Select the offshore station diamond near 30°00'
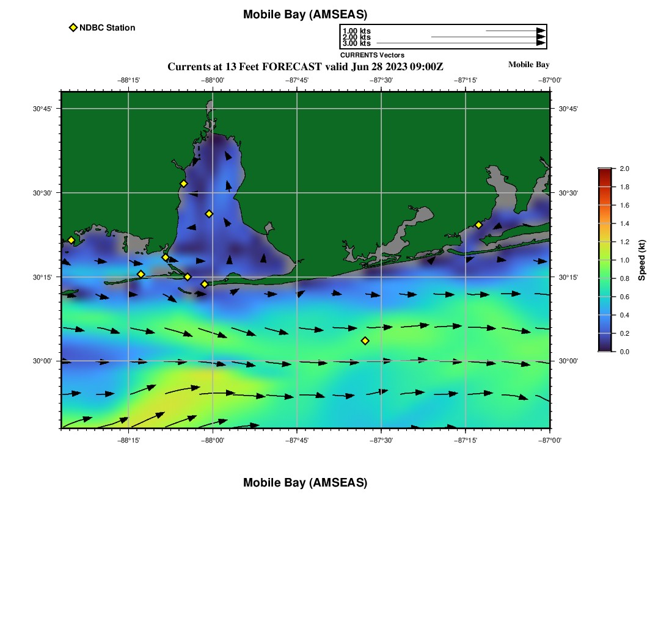 [365, 341]
